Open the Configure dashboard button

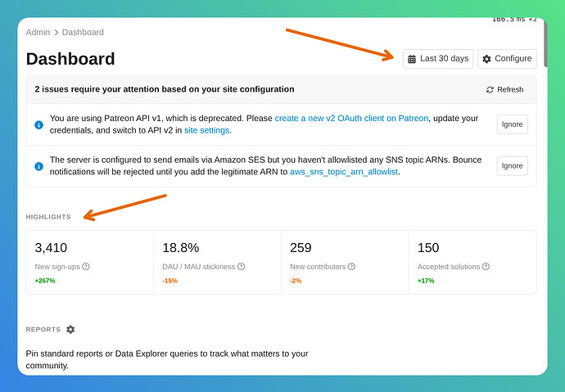[x=507, y=59]
